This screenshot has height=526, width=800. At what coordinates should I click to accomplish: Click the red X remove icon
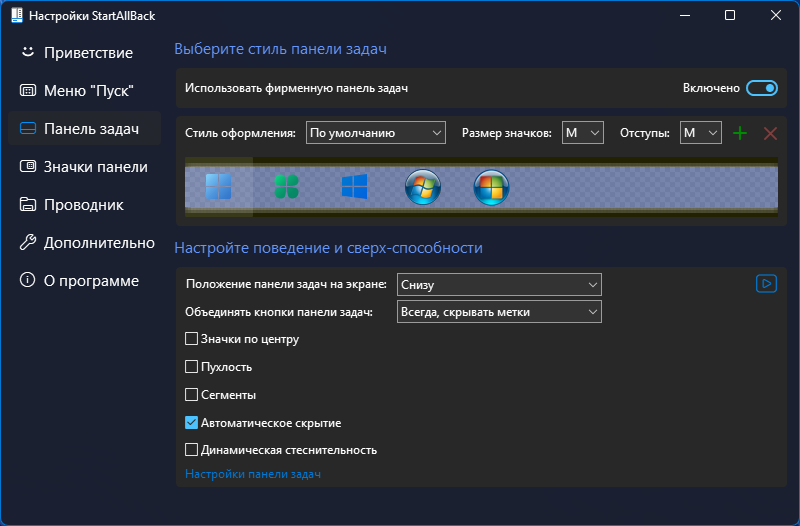(x=770, y=133)
